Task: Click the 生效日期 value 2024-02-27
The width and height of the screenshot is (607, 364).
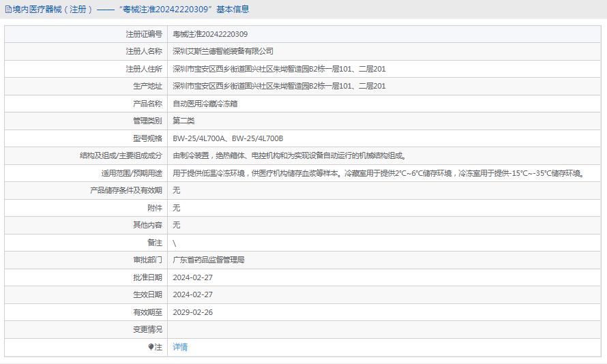Action: click(x=193, y=294)
